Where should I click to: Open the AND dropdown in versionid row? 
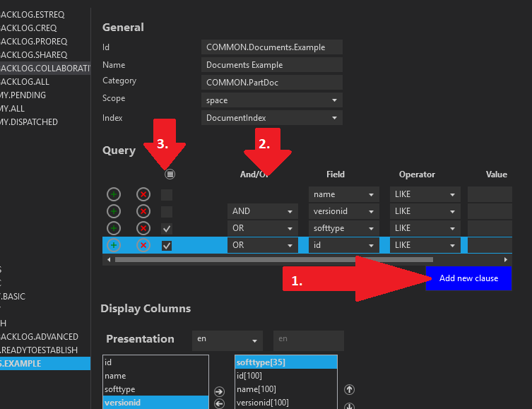(x=263, y=211)
